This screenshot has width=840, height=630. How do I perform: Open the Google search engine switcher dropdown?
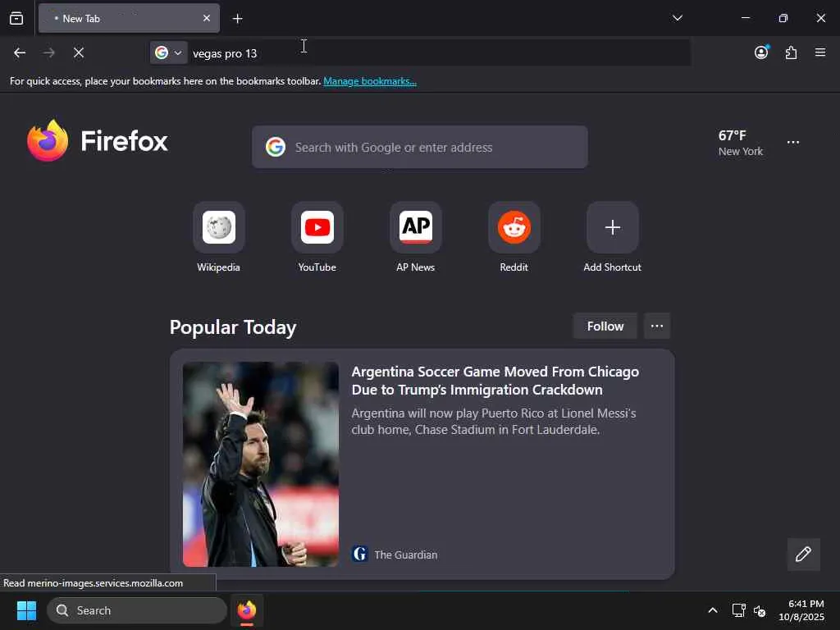pos(168,52)
